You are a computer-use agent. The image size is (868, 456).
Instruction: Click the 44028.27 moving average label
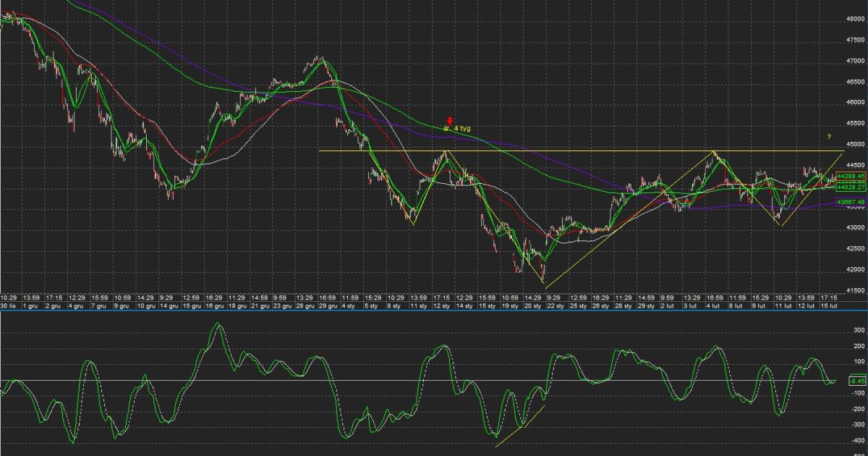point(851,187)
